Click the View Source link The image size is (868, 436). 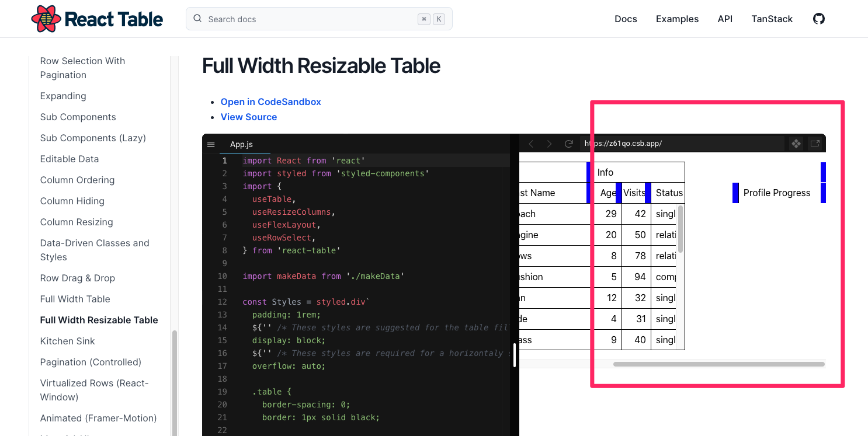(x=249, y=117)
